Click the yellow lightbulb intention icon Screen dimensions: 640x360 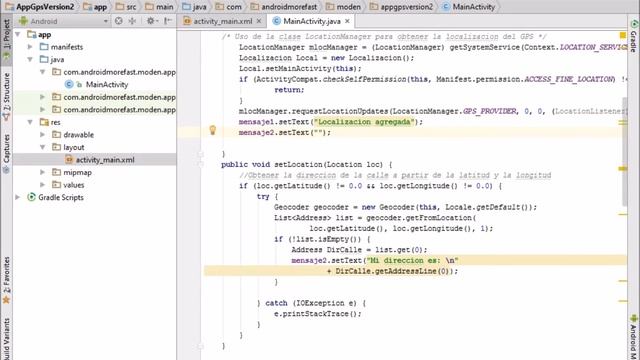coord(212,130)
